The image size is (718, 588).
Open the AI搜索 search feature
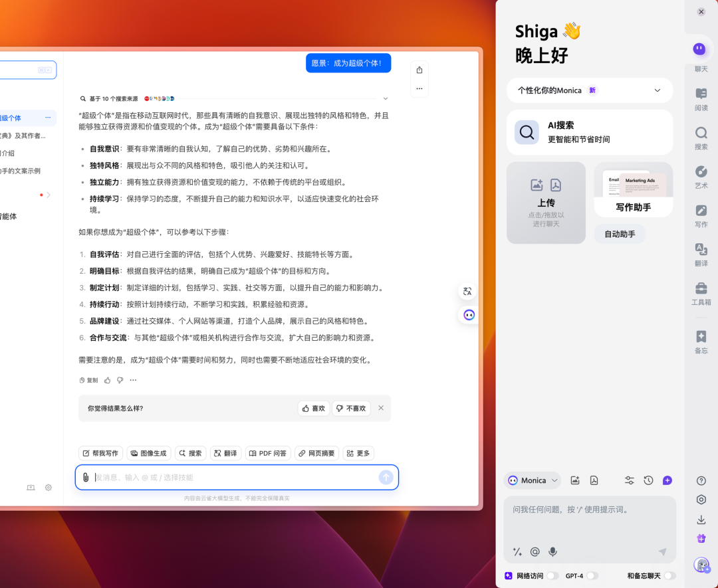[590, 132]
